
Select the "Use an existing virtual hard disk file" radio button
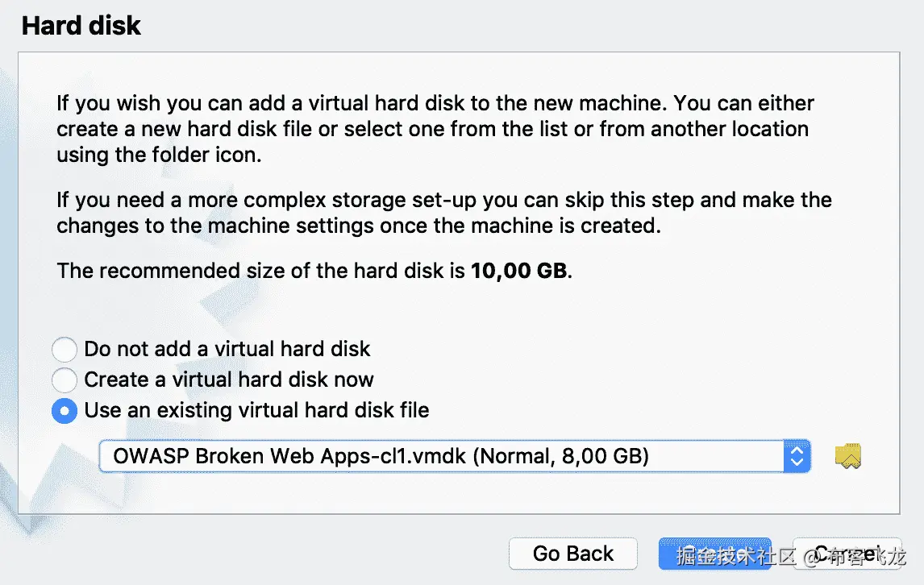[x=65, y=411]
